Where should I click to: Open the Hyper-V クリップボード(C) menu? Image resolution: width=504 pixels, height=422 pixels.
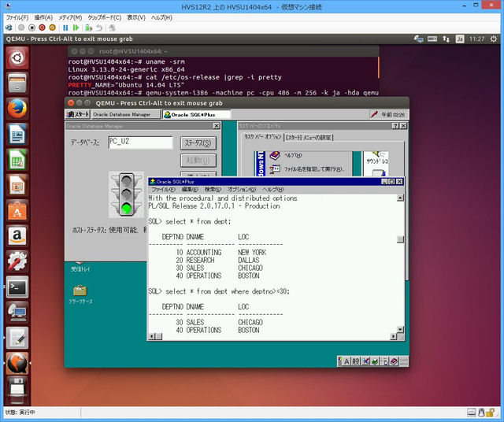[x=105, y=17]
